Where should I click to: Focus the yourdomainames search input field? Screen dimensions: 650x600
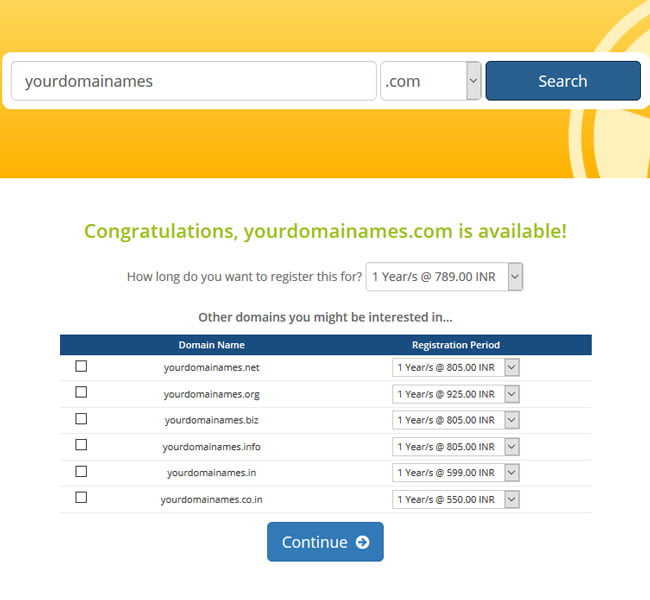coord(194,81)
